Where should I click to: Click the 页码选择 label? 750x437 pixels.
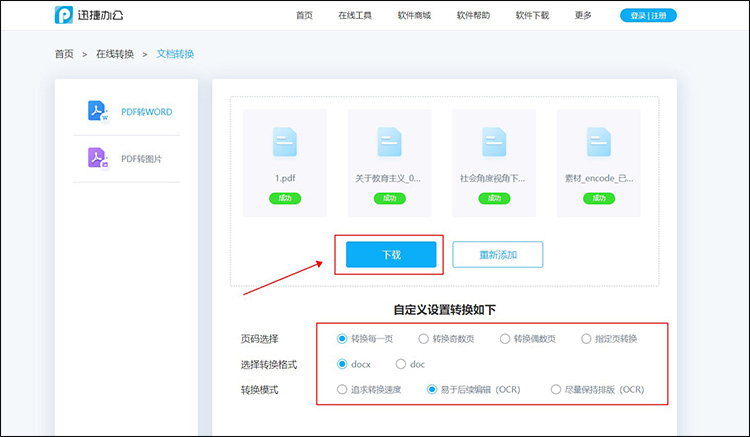click(259, 339)
